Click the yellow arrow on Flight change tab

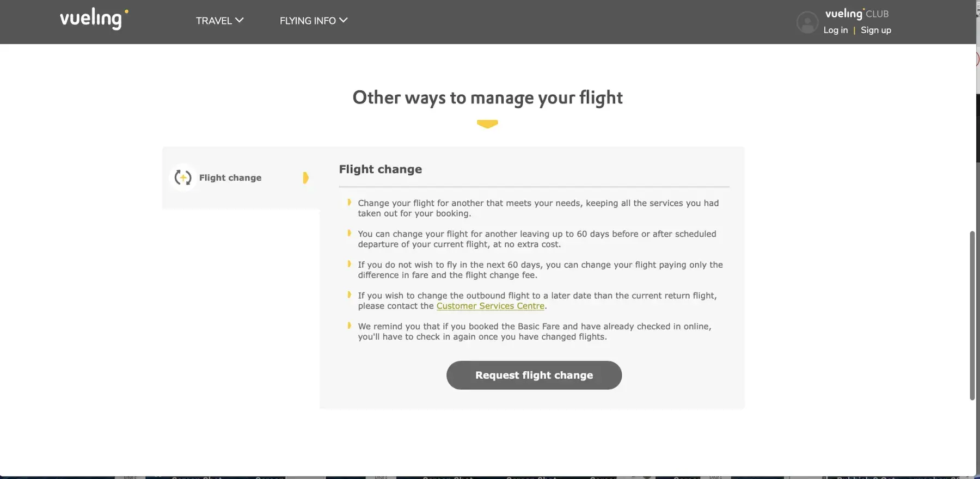pos(305,178)
